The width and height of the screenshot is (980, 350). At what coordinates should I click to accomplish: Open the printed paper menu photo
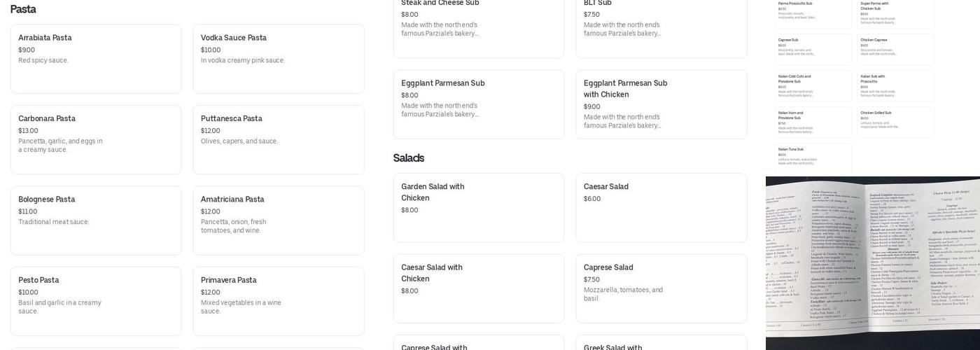coord(872,262)
